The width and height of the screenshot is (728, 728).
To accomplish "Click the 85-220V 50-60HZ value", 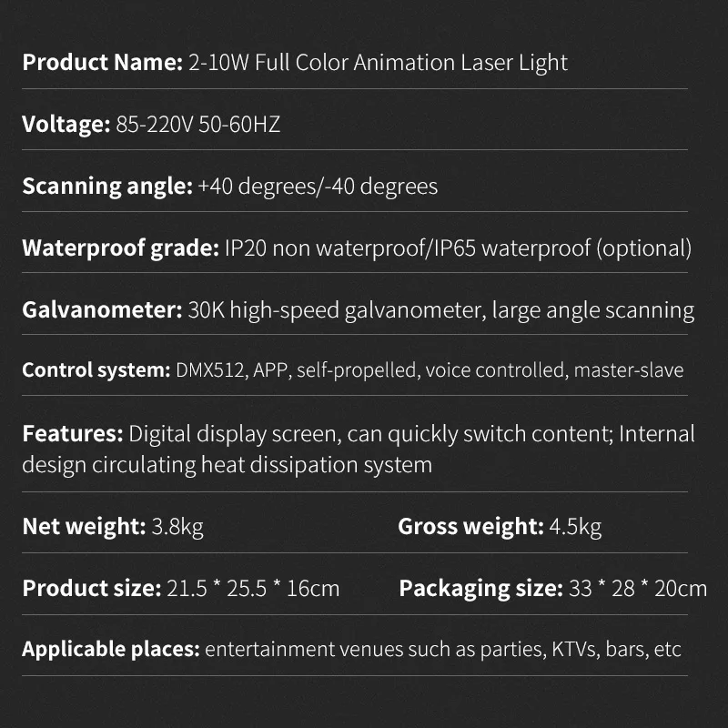I will coord(198,125).
